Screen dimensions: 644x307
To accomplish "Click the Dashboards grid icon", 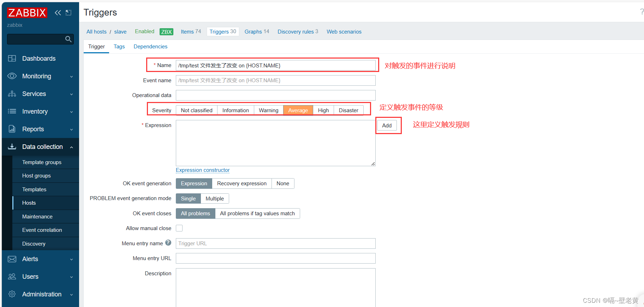I will (x=12, y=59).
